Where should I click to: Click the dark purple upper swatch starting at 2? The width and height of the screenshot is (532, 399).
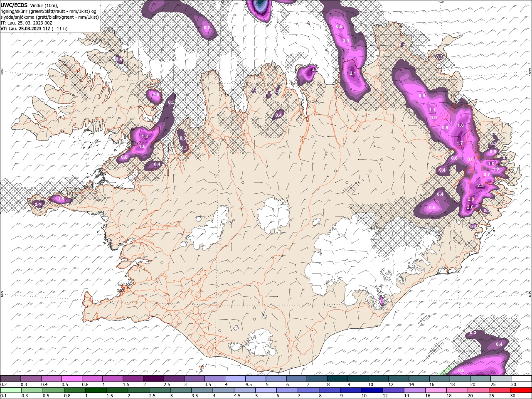(x=153, y=379)
